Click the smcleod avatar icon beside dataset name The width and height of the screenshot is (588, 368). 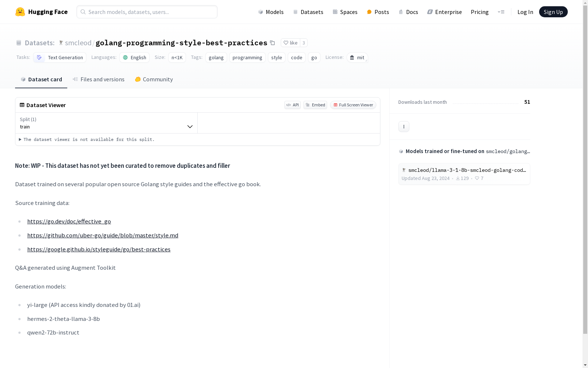[x=61, y=43]
